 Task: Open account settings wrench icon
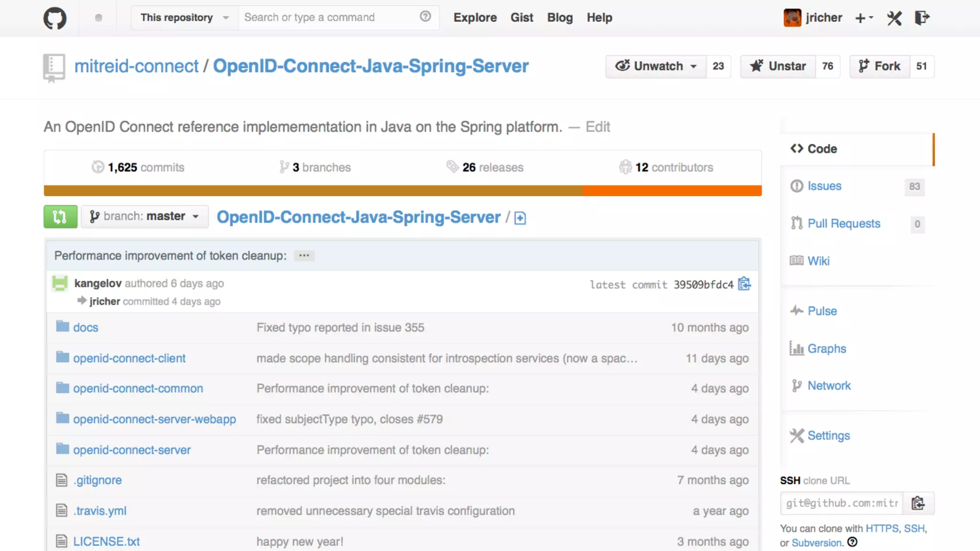894,18
